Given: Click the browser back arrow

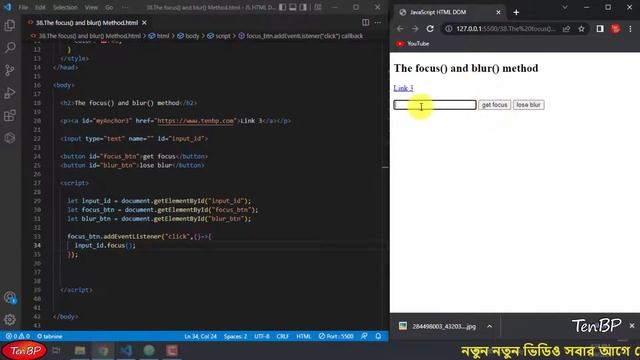Looking at the screenshot, I should [x=400, y=29].
